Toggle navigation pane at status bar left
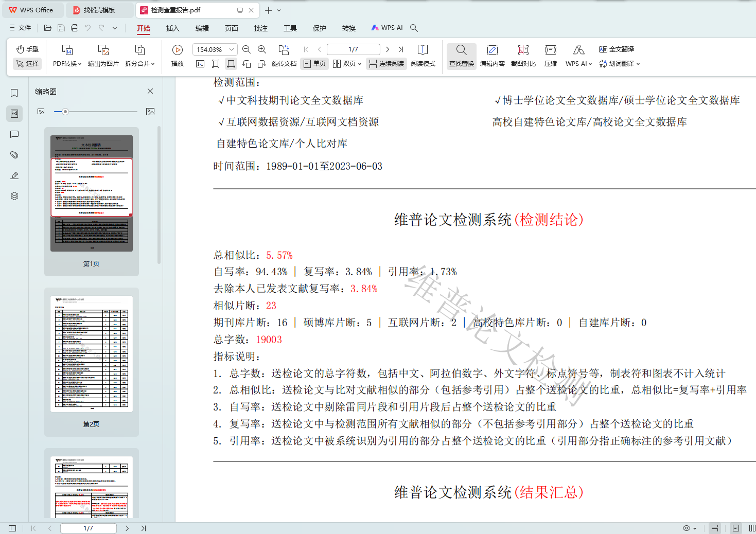Viewport: 756px width, 534px height. click(x=12, y=528)
